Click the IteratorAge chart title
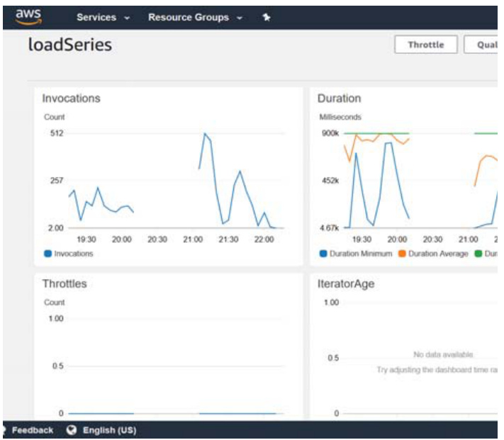Image resolution: width=504 pixels, height=440 pixels. (346, 283)
